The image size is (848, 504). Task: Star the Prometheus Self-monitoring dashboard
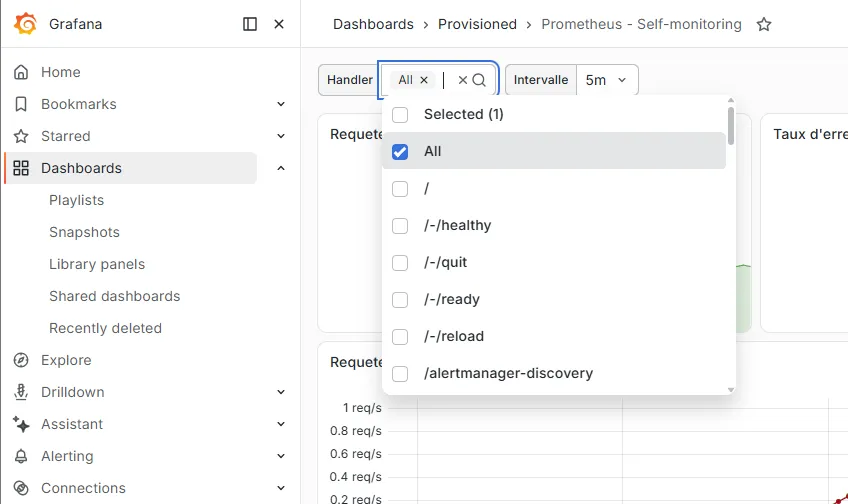pyautogui.click(x=764, y=24)
